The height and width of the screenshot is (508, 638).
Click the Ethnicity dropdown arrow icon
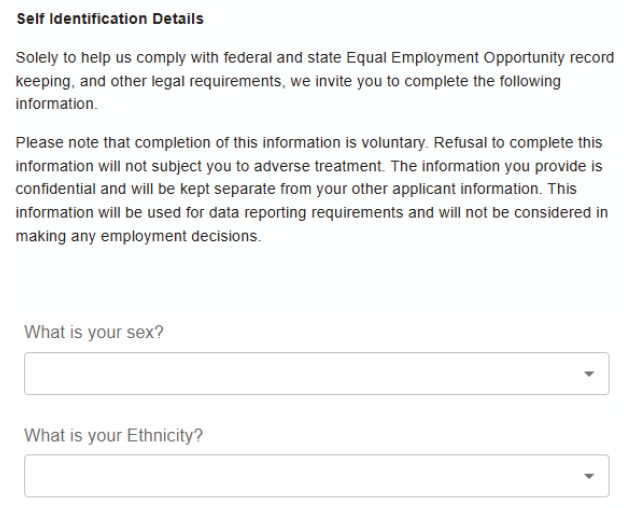click(x=588, y=477)
